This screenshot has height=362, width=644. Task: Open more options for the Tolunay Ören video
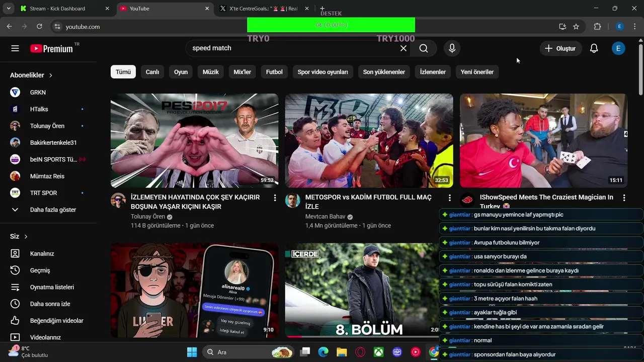(275, 198)
